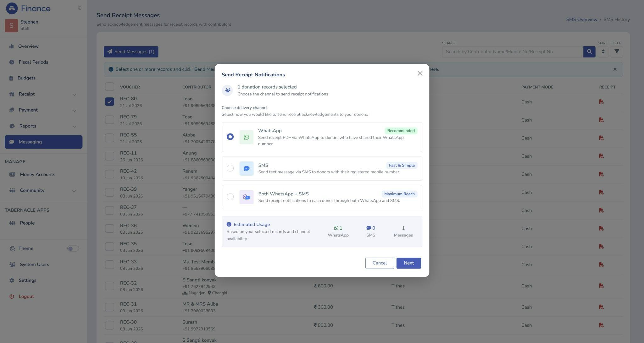Toggle the Theme switch

73,249
